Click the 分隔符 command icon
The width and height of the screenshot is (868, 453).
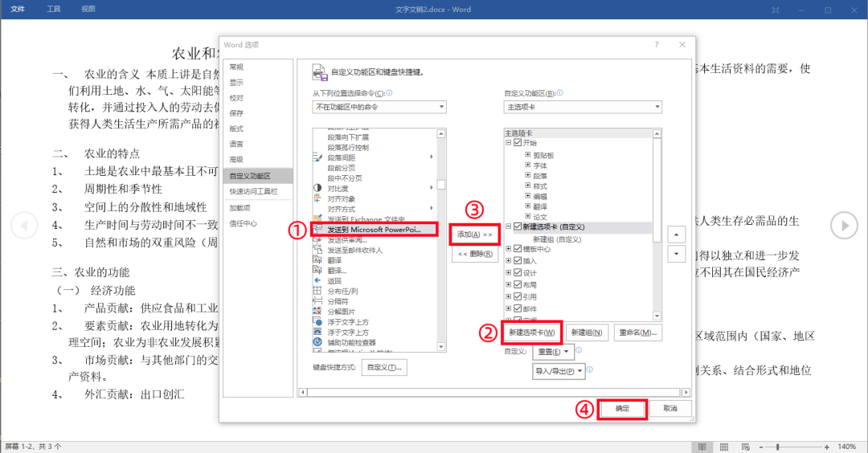point(317,301)
